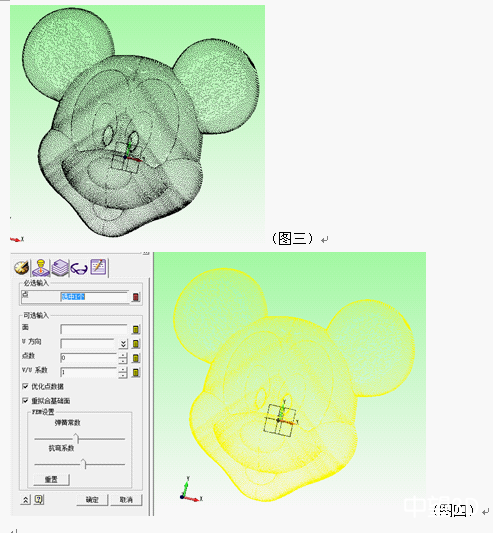Select the stacked layers tab icon
Screen dimensions: 493x533
(x=60, y=268)
